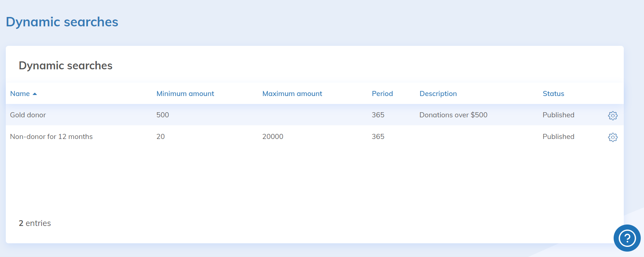Open settings gear for Gold donor row

[x=613, y=116]
